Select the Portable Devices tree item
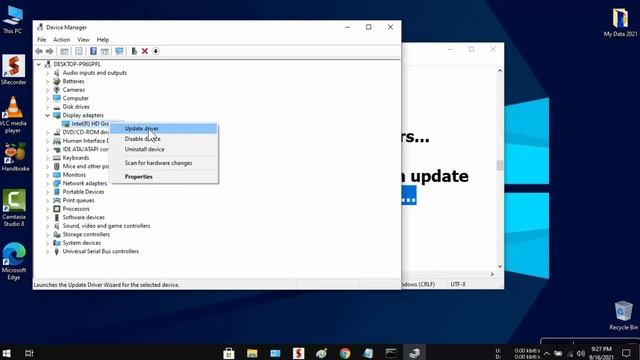Viewport: 640px width, 360px height. 83,192
